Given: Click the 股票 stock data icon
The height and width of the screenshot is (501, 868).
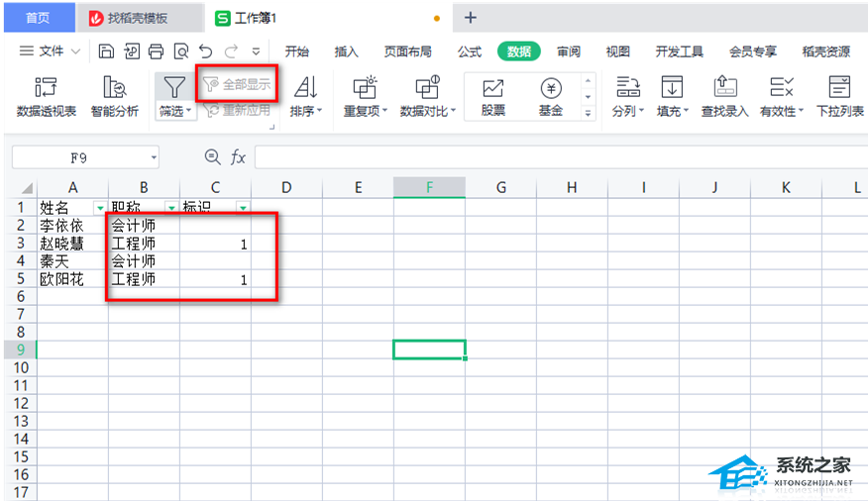Looking at the screenshot, I should tap(492, 88).
